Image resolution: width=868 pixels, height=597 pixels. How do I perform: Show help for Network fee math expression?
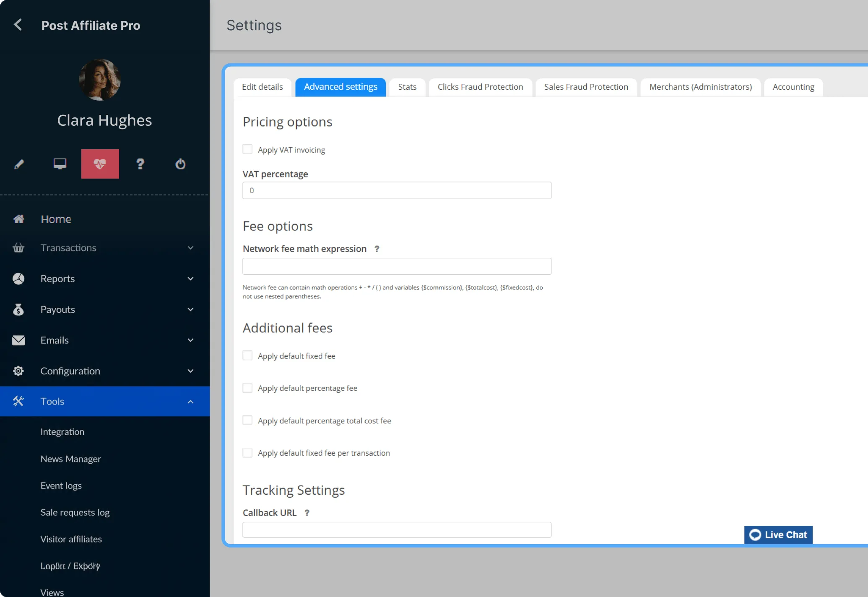point(377,249)
